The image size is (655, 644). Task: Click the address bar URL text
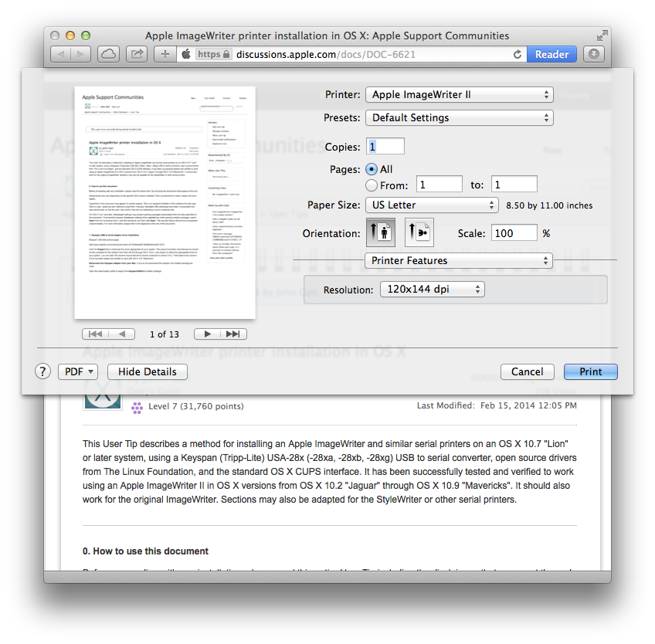pyautogui.click(x=326, y=54)
